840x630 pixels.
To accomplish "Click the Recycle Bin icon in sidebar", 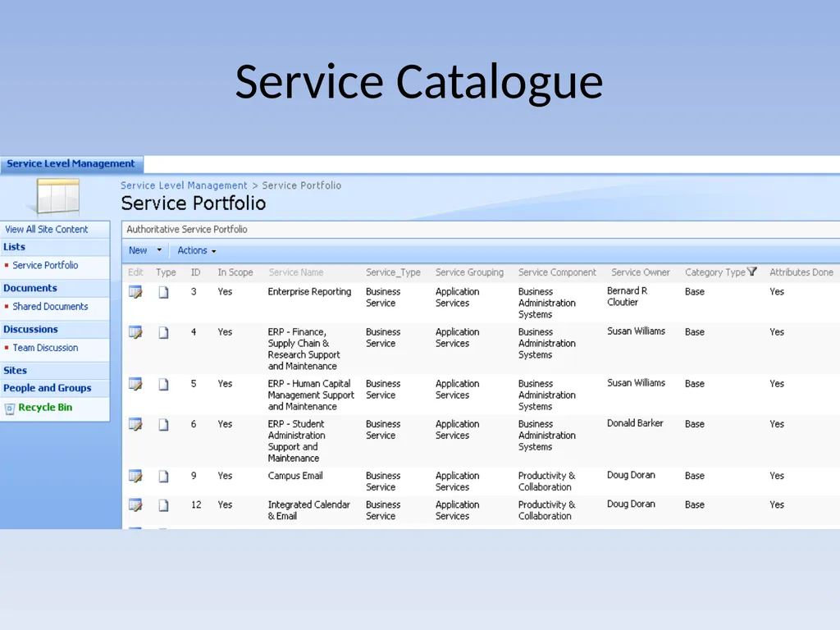I will 10,409.
